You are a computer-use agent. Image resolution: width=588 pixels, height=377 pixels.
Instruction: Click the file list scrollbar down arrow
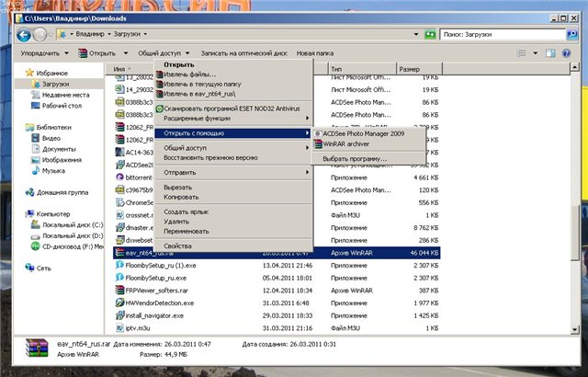(574, 330)
